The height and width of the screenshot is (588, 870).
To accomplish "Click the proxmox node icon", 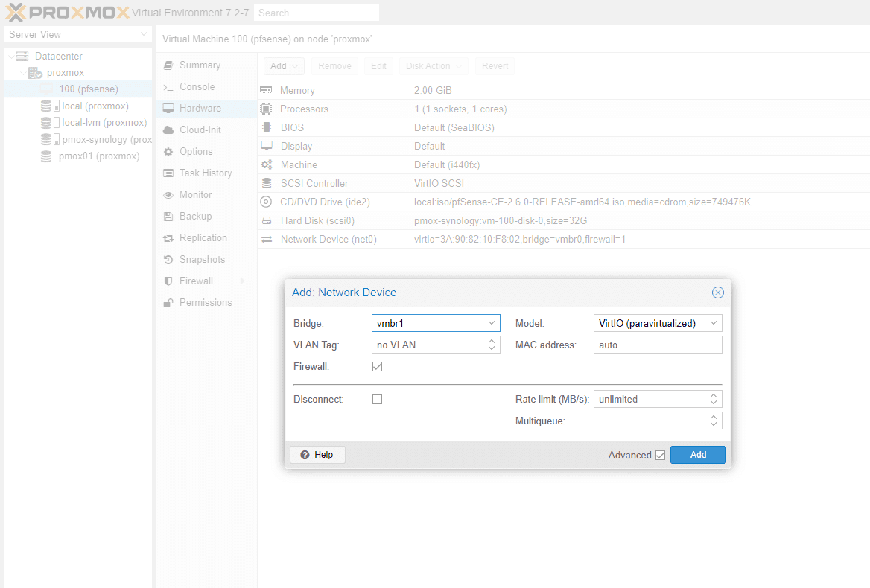I will pos(35,73).
